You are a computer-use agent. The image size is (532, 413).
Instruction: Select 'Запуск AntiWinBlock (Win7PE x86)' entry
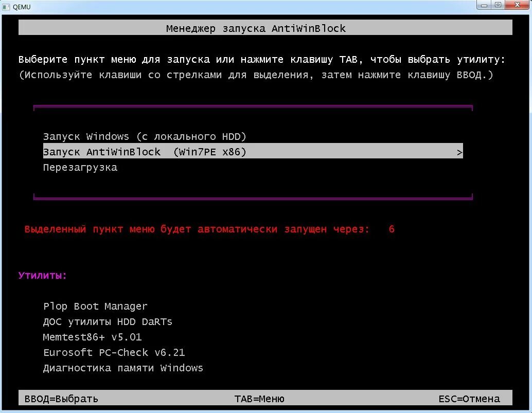(x=253, y=151)
